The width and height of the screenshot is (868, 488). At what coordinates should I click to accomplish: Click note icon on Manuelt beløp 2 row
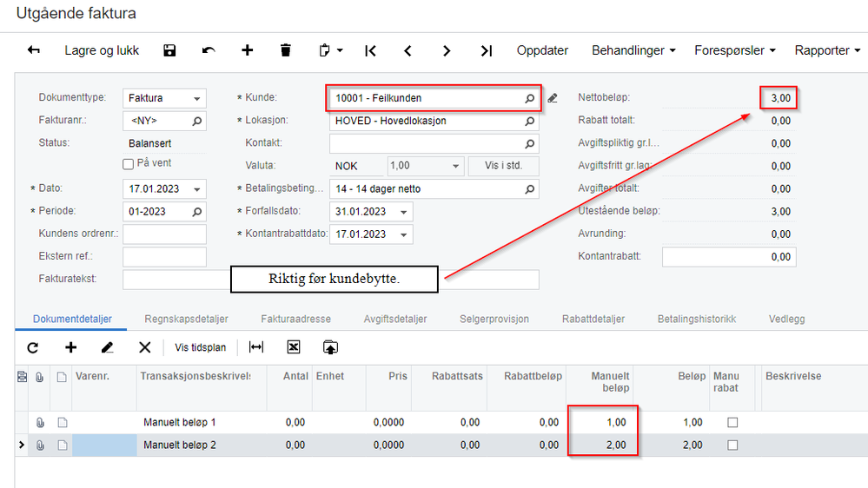click(x=63, y=445)
